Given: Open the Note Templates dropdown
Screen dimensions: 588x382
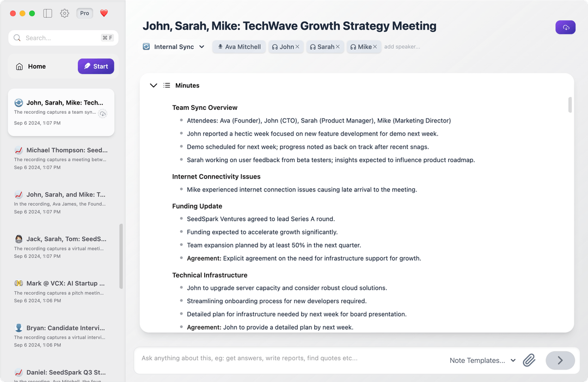Looking at the screenshot, I should [x=482, y=360].
